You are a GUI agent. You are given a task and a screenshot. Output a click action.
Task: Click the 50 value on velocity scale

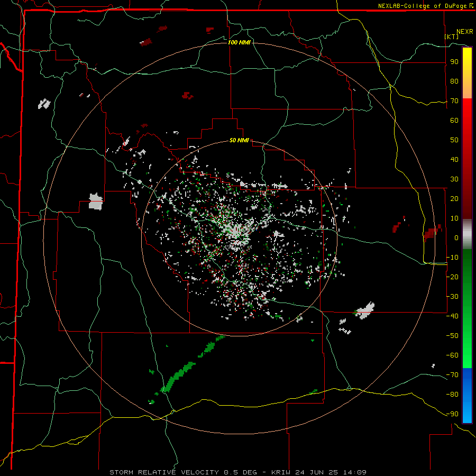click(454, 140)
